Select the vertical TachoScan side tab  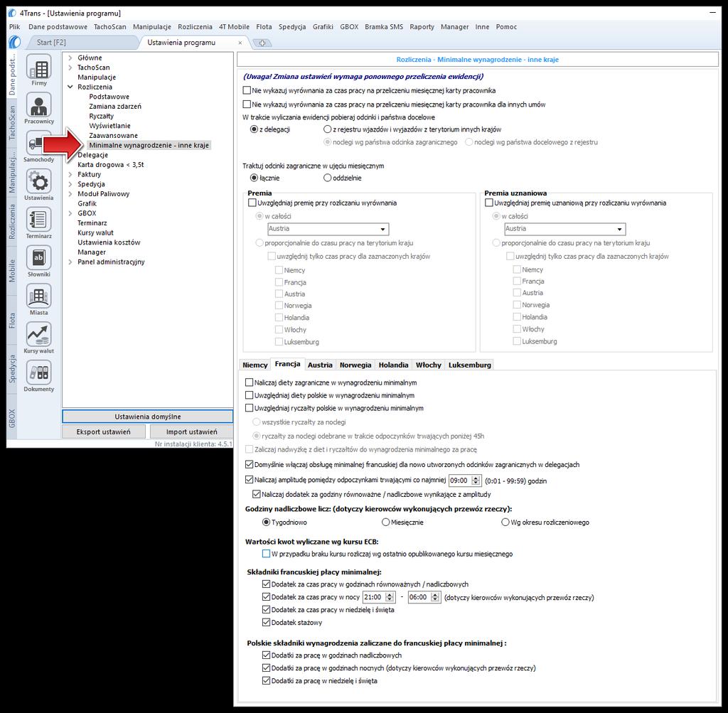pyautogui.click(x=12, y=123)
